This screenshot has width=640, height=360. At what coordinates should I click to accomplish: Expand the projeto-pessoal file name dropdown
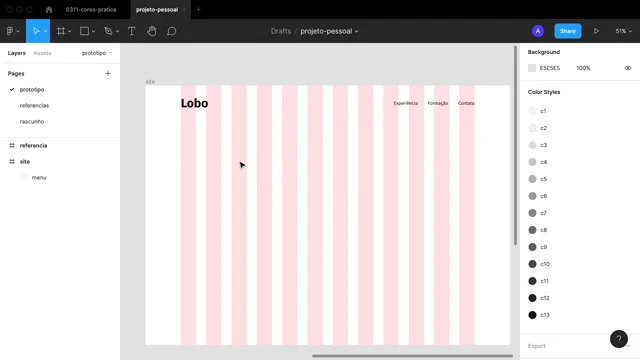tap(329, 31)
